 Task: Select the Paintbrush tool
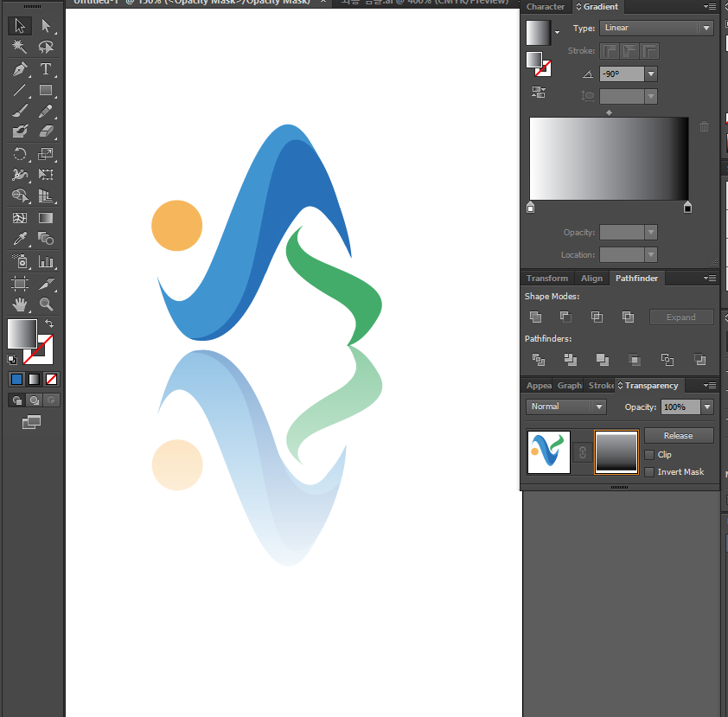tap(20, 111)
